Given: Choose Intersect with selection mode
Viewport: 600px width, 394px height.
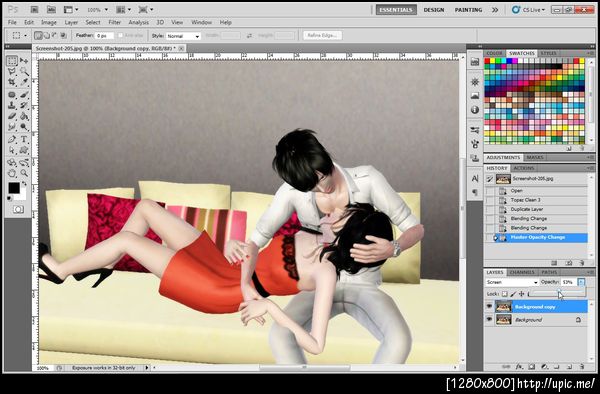Looking at the screenshot, I should 64,35.
